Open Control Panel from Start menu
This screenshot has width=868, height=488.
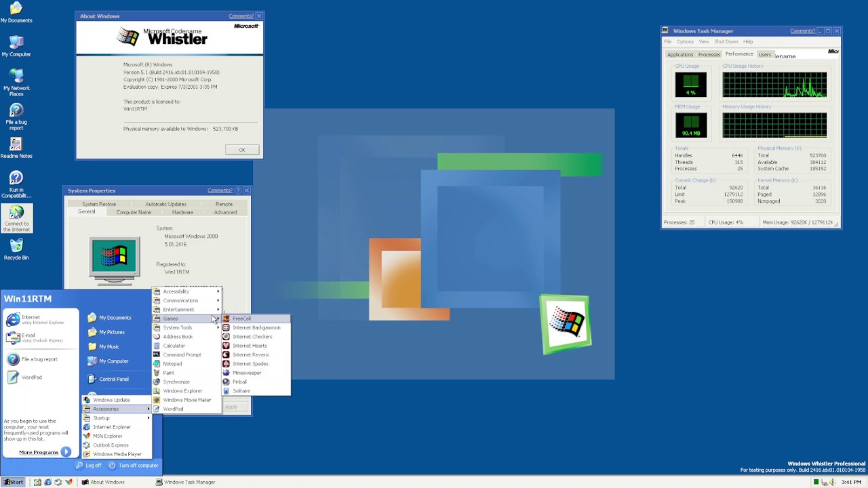pos(108,379)
